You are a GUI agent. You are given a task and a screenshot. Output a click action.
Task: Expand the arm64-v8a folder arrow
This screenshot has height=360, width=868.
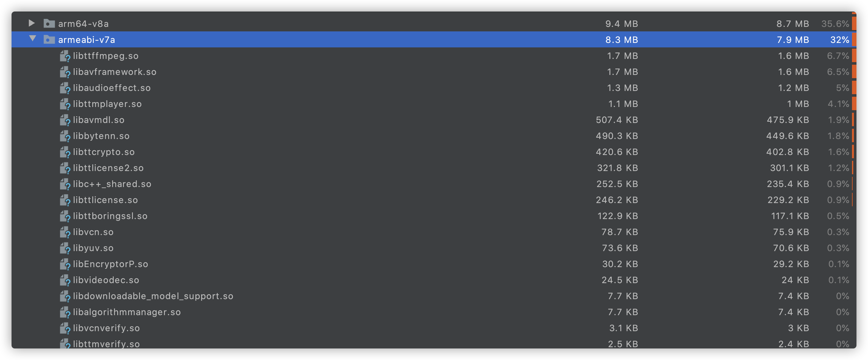(x=31, y=23)
